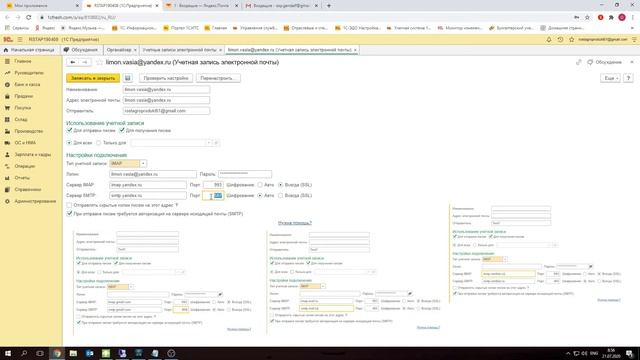Viewport: 640px width, 360px height.
Task: Add form to favorites with title star
Action: tap(99, 62)
